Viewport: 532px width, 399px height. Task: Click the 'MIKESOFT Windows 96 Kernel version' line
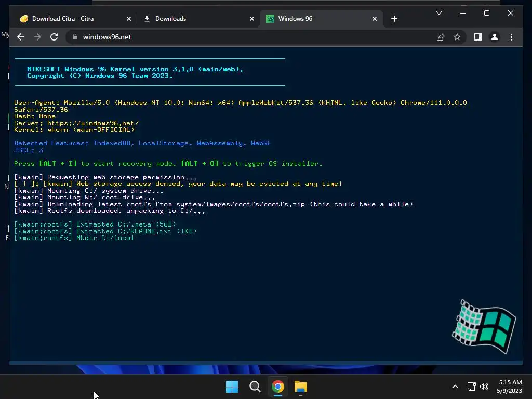(x=135, y=69)
